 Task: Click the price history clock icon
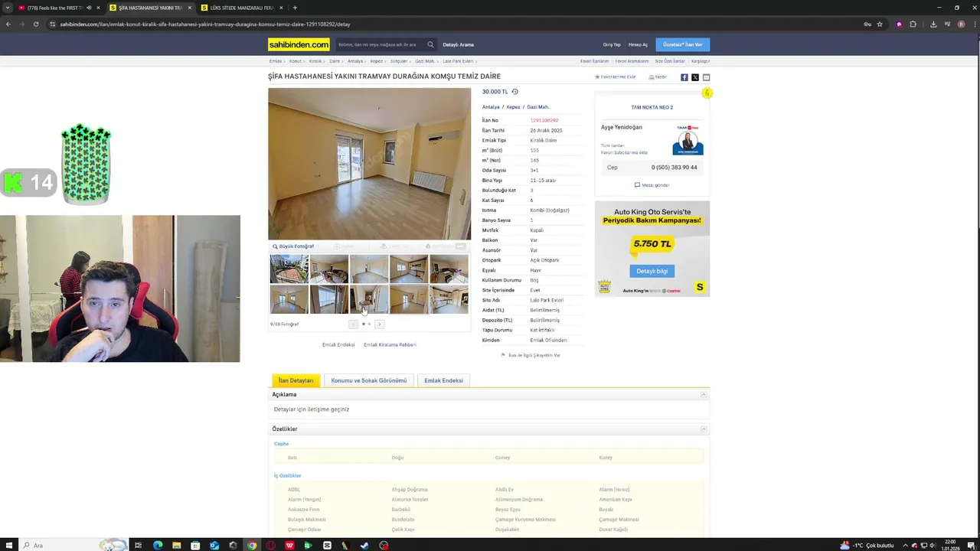[x=514, y=92]
